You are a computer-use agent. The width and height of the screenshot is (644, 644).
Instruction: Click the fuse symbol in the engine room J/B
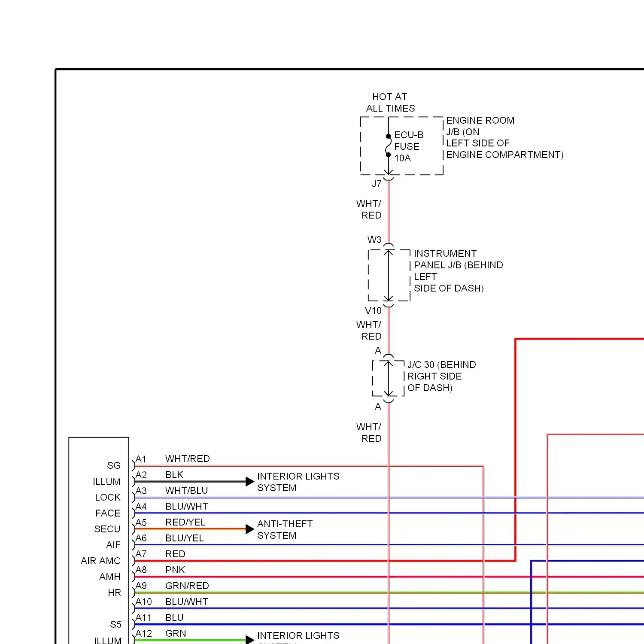388,146
